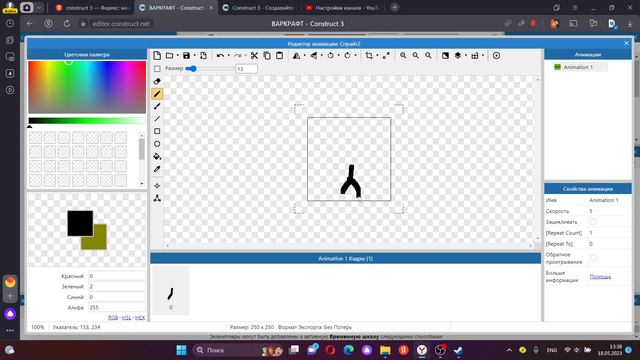Switch to the ВАРКРАФТ - Construct browser tab
640x360 pixels.
176,8
